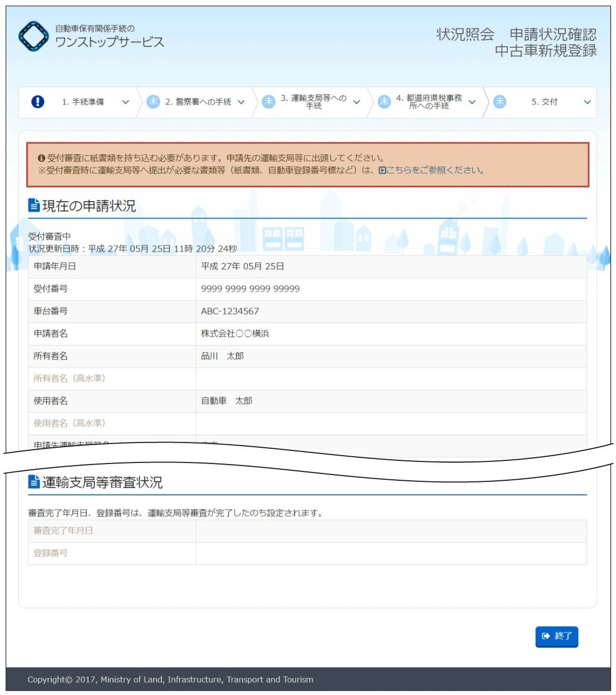
Task: Expand the 1. 手続準備 step chevron
Action: tap(125, 102)
